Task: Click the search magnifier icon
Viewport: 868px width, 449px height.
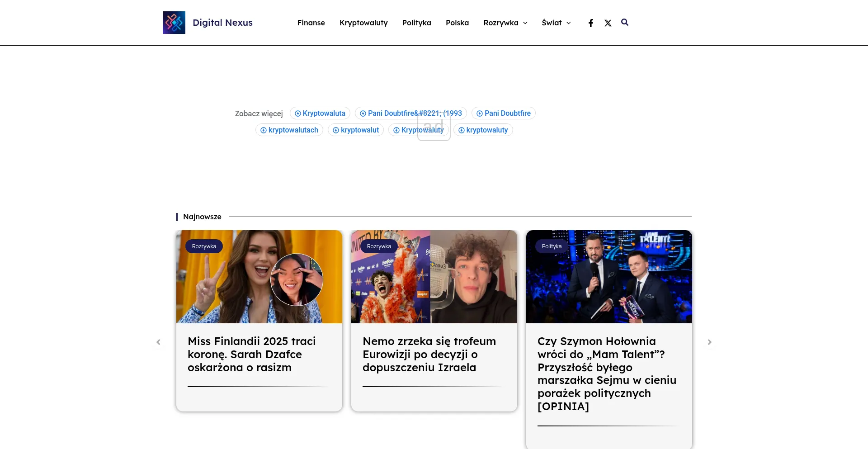Action: (x=625, y=22)
